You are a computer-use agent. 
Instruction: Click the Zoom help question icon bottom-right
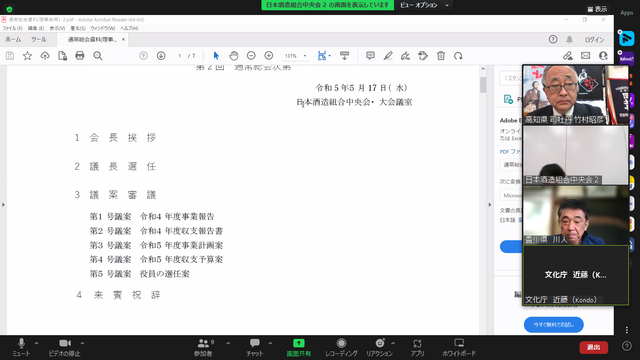(627, 346)
